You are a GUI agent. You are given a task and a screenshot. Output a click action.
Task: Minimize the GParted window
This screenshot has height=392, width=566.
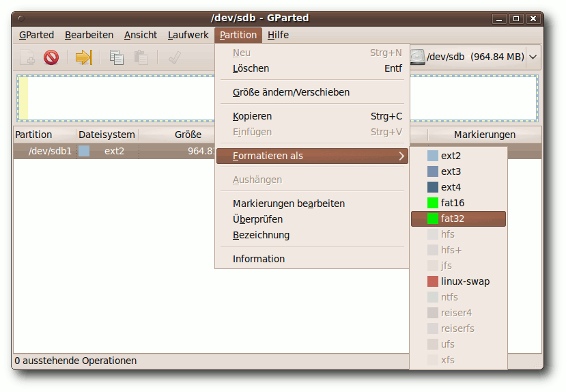pyautogui.click(x=499, y=18)
